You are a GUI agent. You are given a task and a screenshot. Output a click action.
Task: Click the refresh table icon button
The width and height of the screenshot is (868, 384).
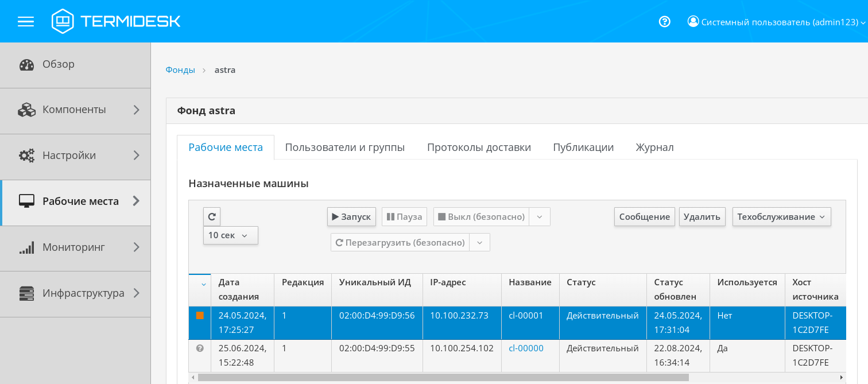212,216
